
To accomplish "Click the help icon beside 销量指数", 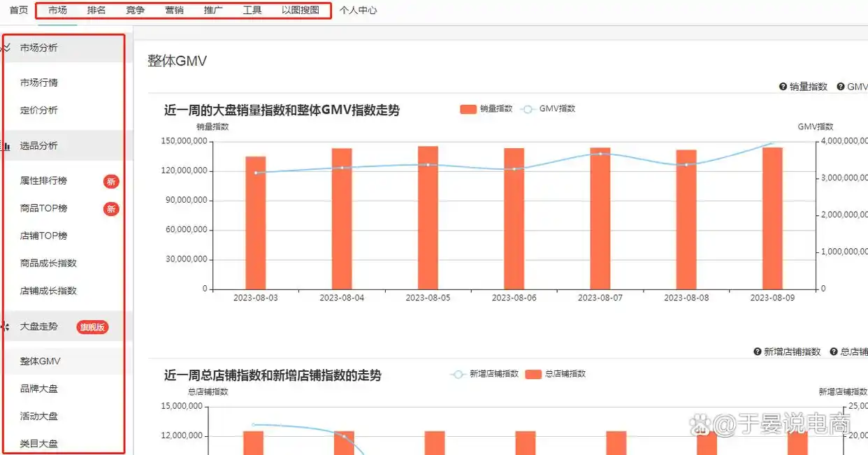I will (x=783, y=87).
